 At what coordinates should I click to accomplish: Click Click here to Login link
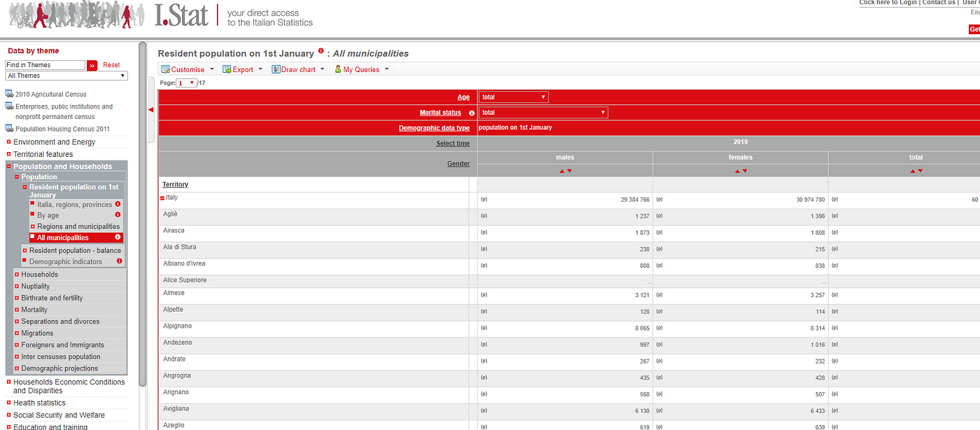(x=888, y=2)
